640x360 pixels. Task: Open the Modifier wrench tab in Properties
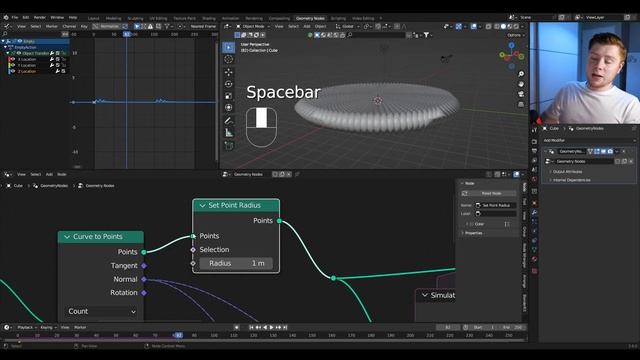534,213
